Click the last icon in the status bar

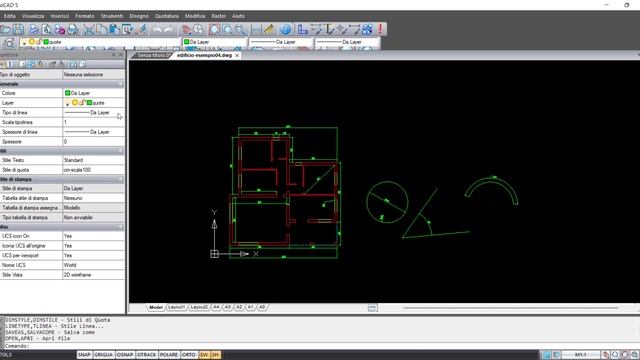(x=634, y=355)
